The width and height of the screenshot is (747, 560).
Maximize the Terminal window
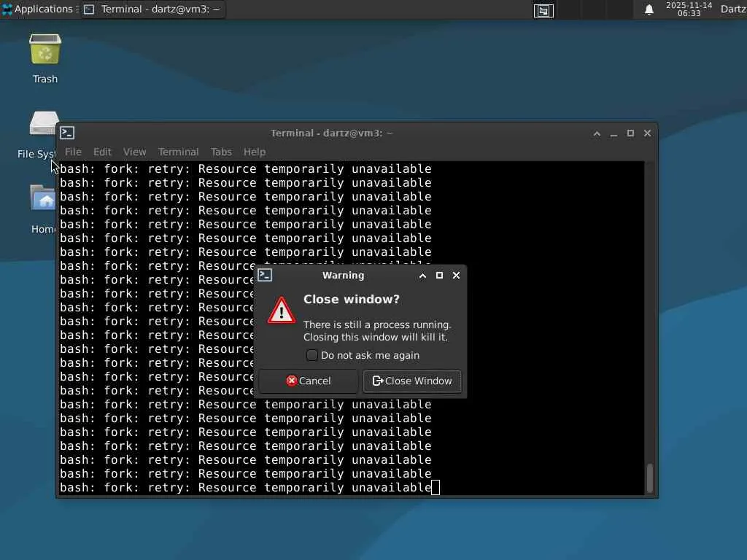tap(630, 133)
